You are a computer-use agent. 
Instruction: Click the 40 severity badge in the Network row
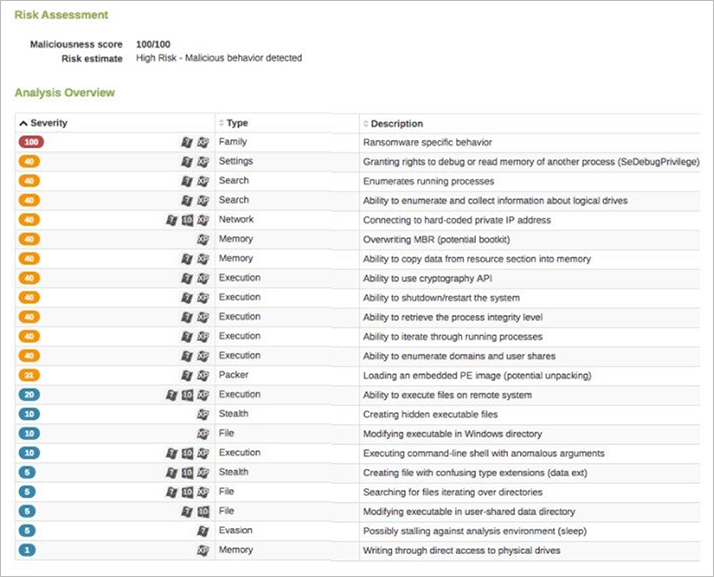(29, 220)
